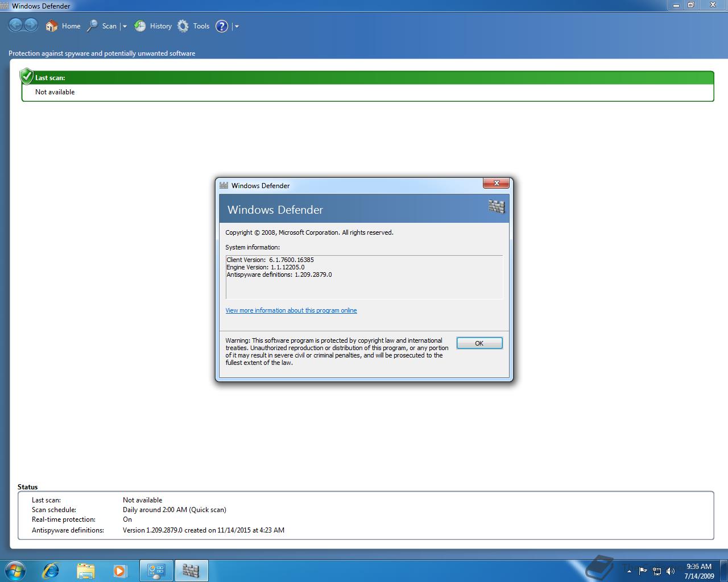Click the main window title bar wall icon

pos(5,6)
